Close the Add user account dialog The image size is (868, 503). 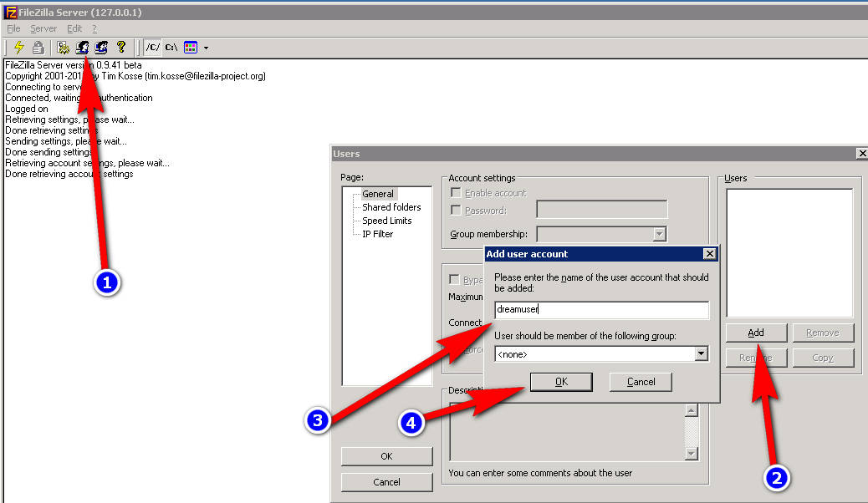click(x=709, y=254)
